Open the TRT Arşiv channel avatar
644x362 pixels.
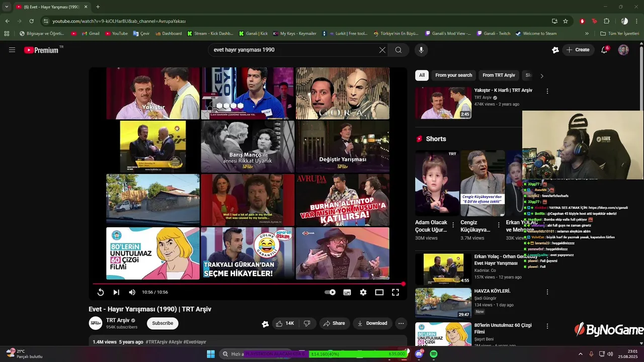(95, 323)
